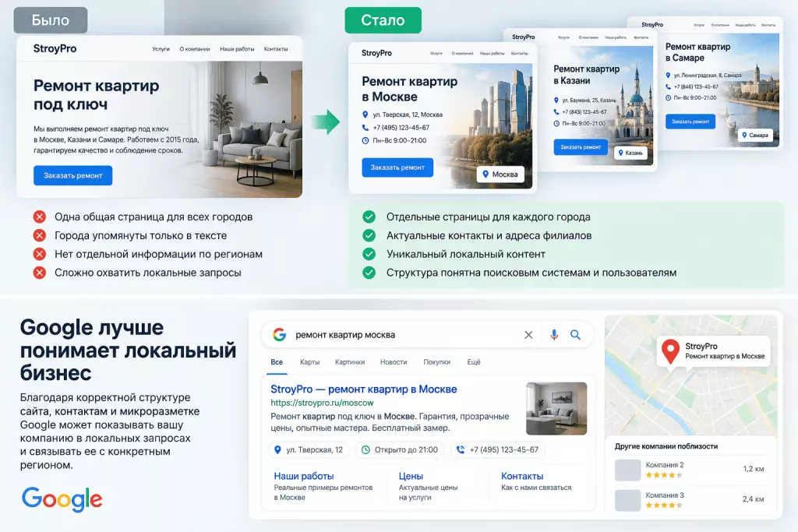Image resolution: width=798 pixels, height=532 pixels.
Task: Click the star rating of Компания 3
Action: pyautogui.click(x=664, y=505)
